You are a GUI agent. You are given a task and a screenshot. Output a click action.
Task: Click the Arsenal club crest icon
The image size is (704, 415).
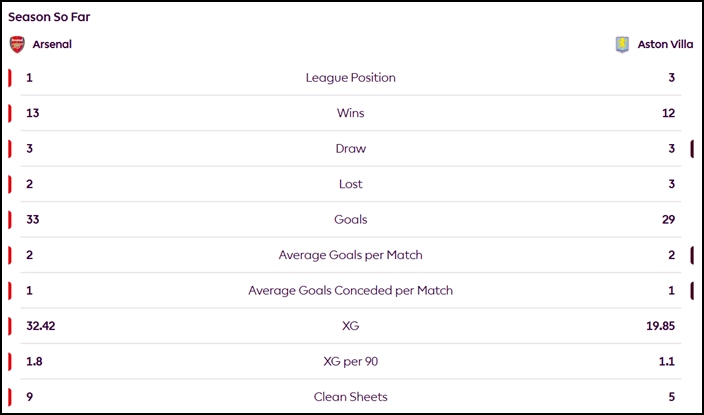16,44
